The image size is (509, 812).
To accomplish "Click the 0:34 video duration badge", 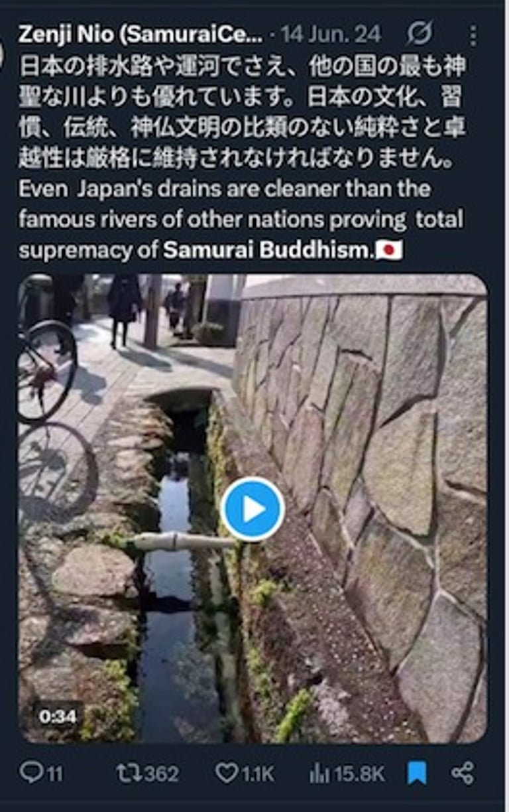I will coord(57,716).
